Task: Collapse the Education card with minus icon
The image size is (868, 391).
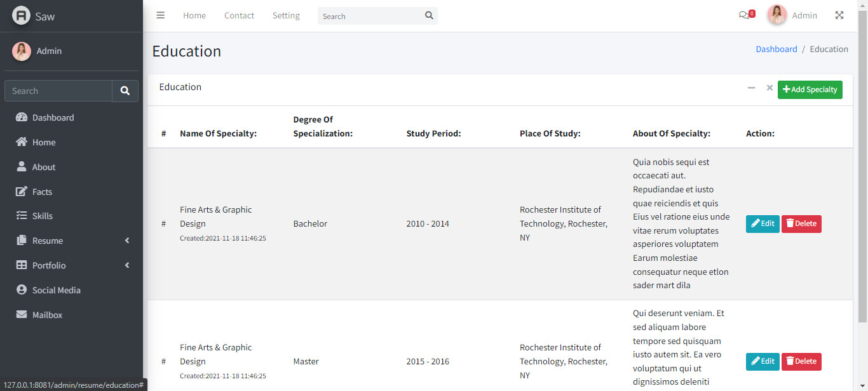Action: click(751, 88)
